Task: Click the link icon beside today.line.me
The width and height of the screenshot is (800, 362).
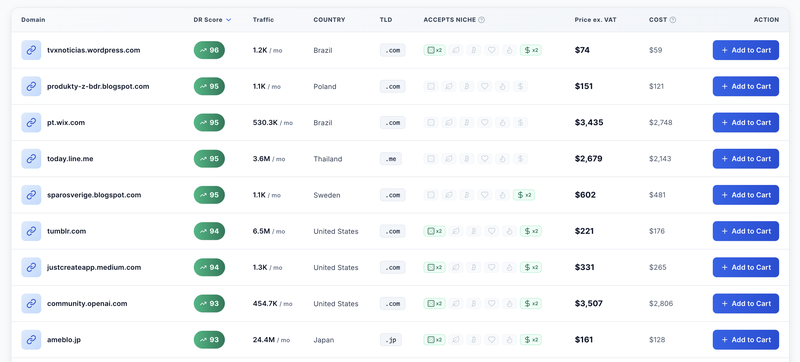Action: click(31, 159)
